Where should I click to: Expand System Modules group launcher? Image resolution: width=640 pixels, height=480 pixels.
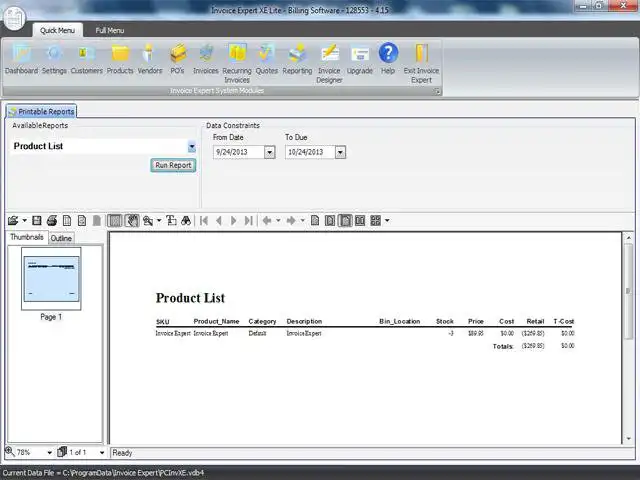437,91
